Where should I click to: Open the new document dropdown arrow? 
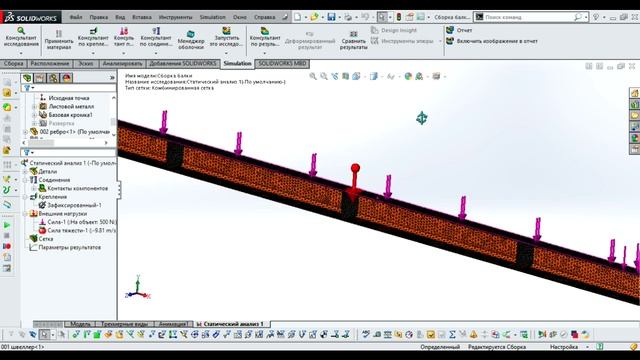[305, 18]
